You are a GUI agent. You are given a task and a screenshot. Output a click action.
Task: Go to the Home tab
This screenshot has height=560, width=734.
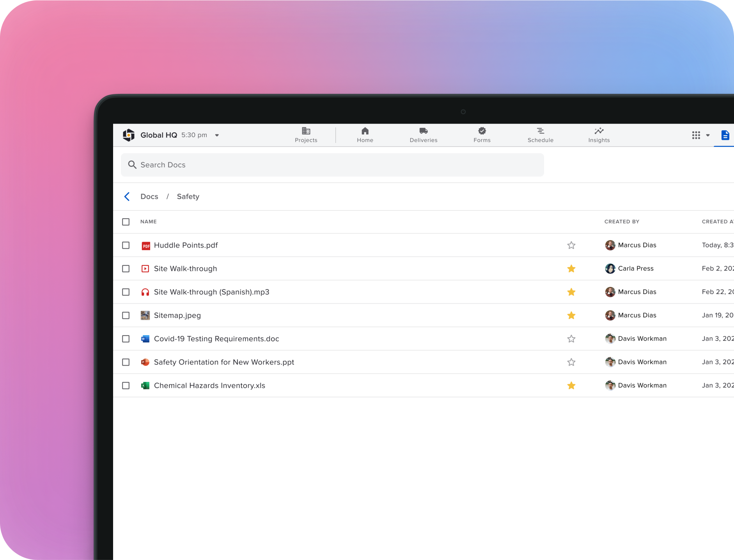[365, 135]
